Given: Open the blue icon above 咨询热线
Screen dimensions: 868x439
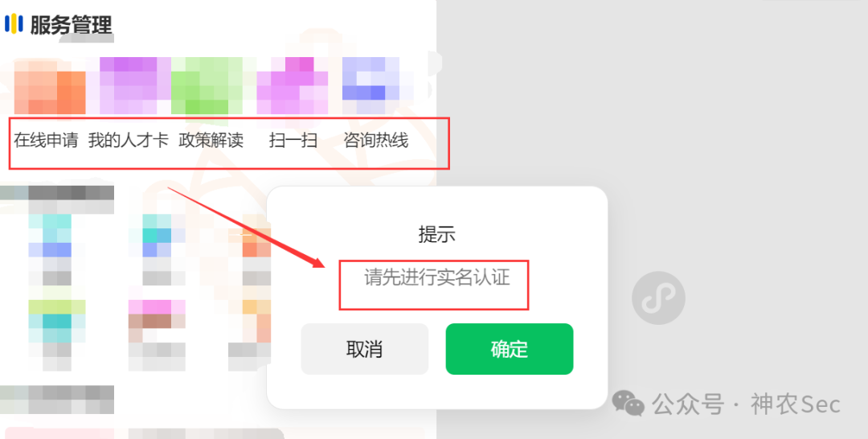Looking at the screenshot, I should click(378, 85).
